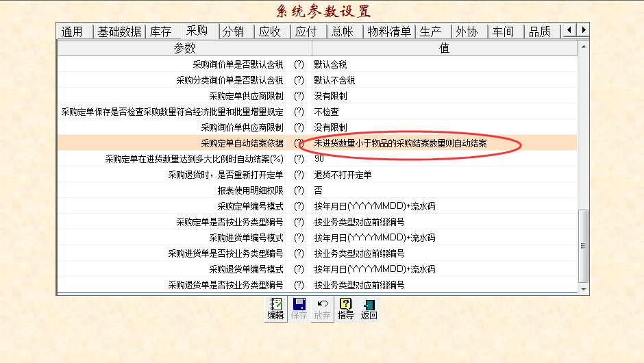
Task: Click the 编辑 (Edit) icon button
Action: tap(275, 309)
